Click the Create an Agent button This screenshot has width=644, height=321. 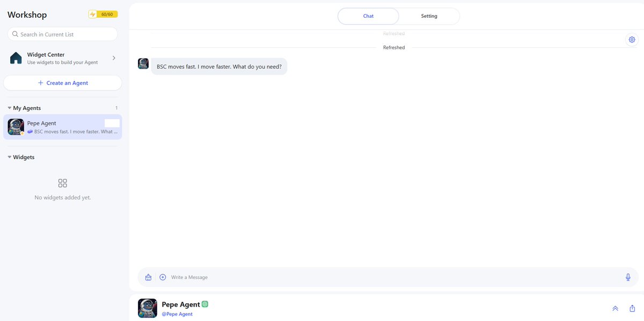(x=63, y=83)
